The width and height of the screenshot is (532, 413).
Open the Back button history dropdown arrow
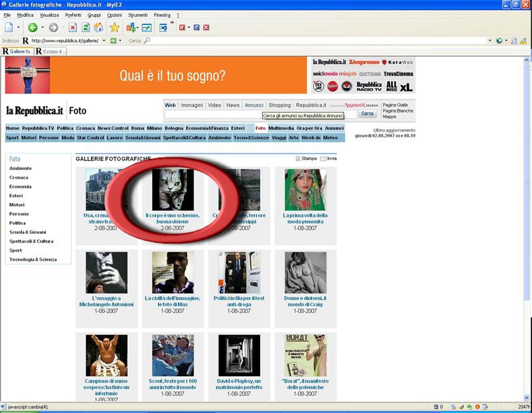point(42,28)
